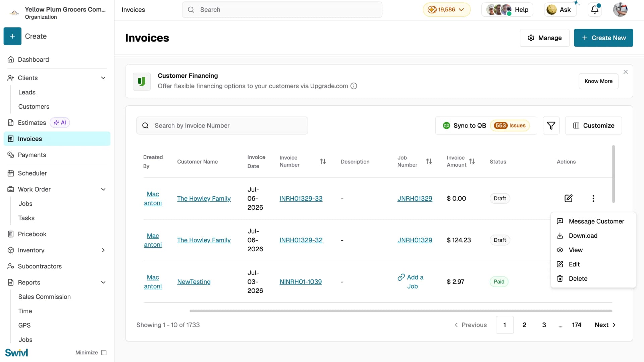Screen dimensions: 644x362
Task: Click Search by Invoice Number field
Action: [x=222, y=125]
